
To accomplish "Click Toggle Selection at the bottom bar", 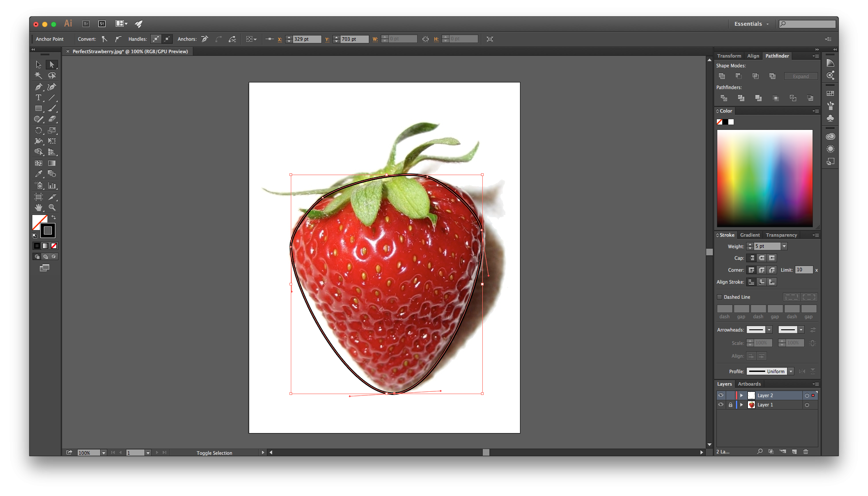I will pyautogui.click(x=214, y=453).
